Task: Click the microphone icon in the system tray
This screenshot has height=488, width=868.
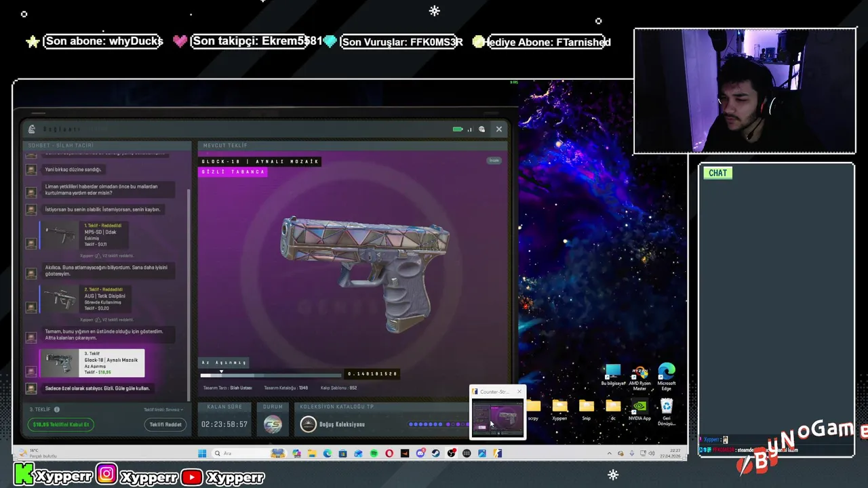Action: coord(632,453)
